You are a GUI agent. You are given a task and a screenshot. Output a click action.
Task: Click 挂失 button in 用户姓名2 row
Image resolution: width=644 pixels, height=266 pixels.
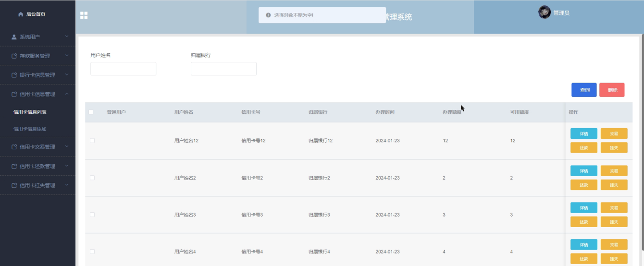(614, 185)
